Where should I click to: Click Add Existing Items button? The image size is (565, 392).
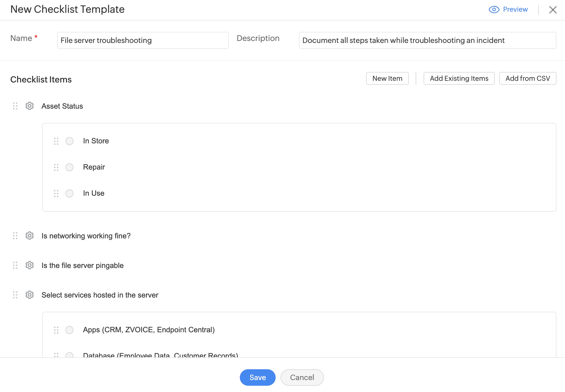459,79
